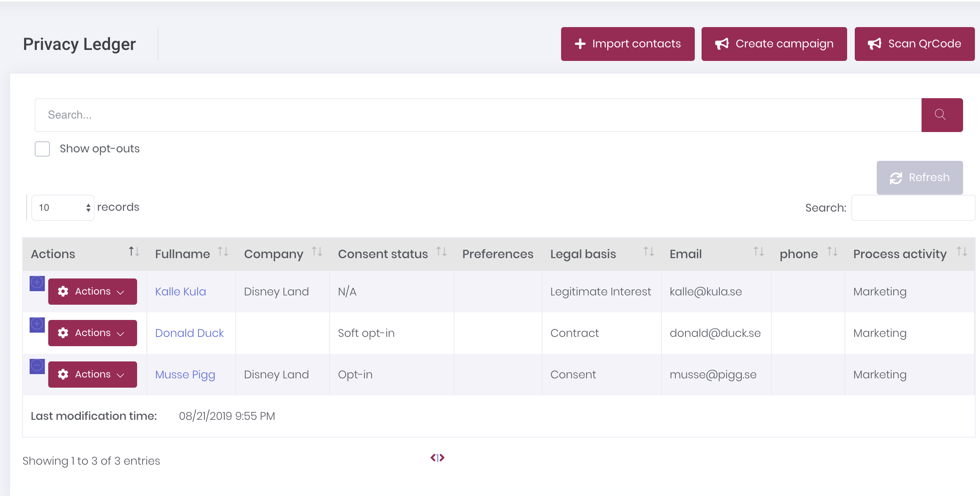Click the magnifier search icon button
980x496 pixels.
click(x=941, y=115)
